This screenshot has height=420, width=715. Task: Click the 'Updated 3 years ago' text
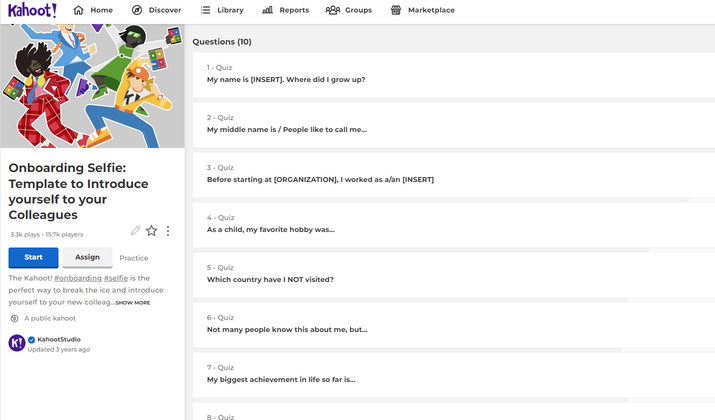click(58, 349)
